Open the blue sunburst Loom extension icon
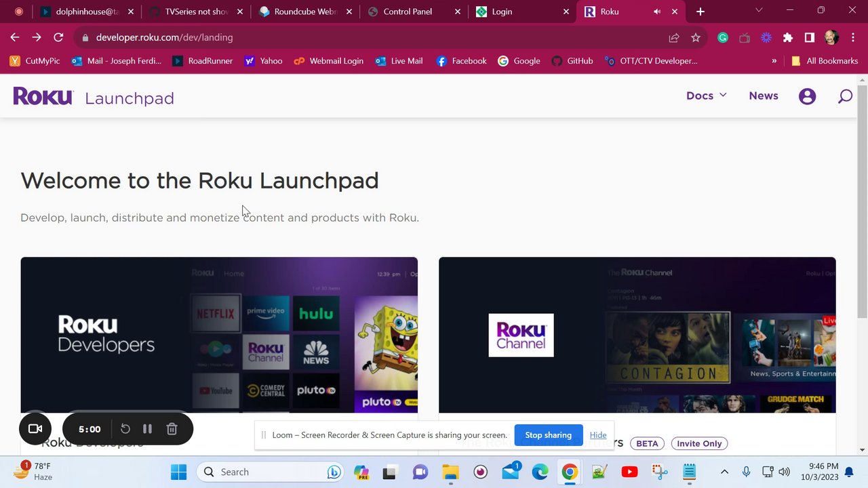868x488 pixels. pos(766,37)
